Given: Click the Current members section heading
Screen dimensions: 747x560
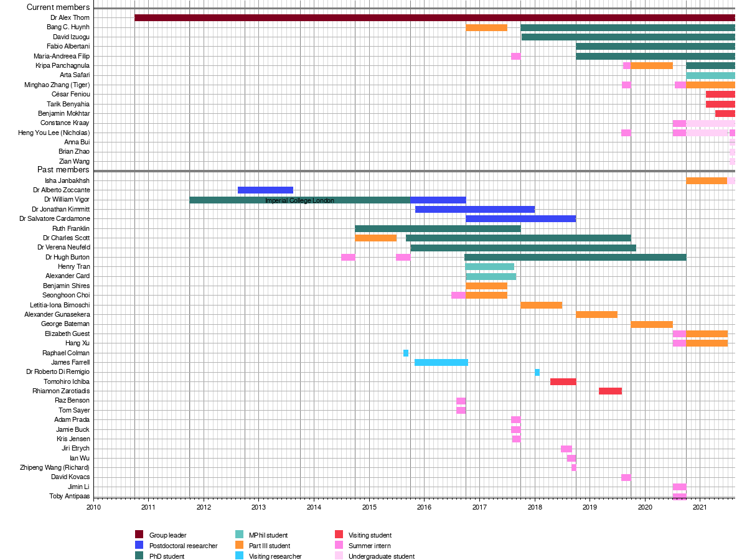Looking at the screenshot, I should (58, 7).
